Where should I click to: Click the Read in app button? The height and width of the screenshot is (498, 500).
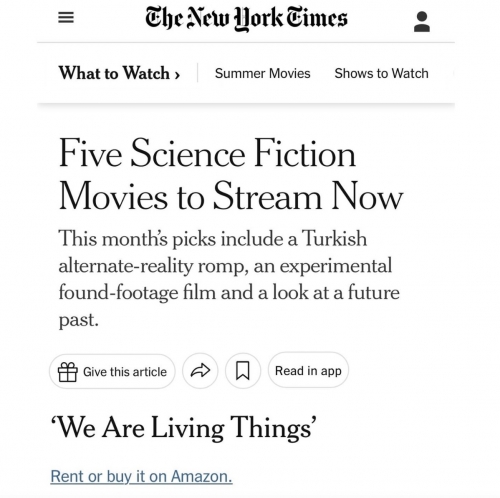308,370
